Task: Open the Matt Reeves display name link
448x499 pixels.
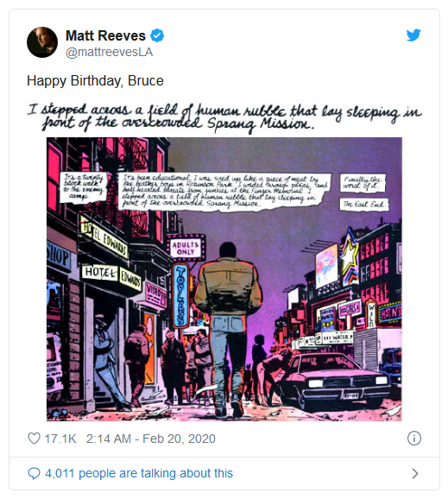Action: [105, 35]
